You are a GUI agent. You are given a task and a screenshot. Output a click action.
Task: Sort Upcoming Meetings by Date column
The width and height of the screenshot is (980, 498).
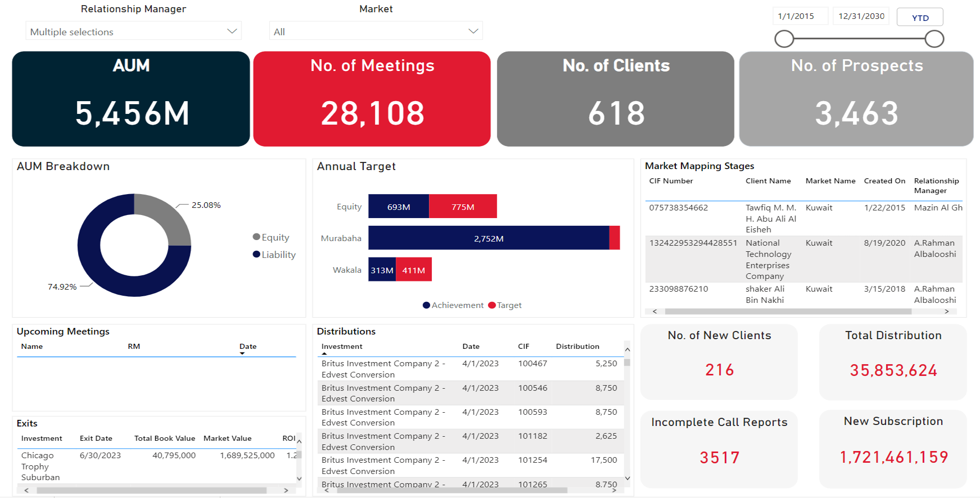(248, 347)
